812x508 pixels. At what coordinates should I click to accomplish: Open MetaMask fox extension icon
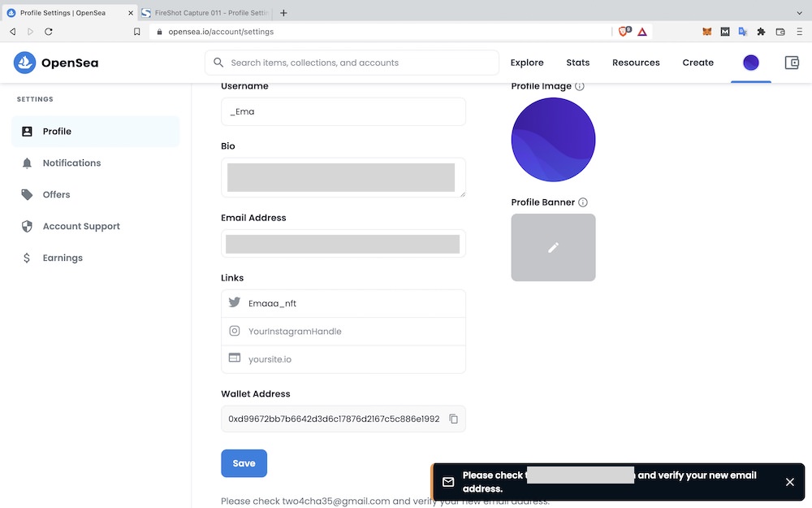pos(706,32)
